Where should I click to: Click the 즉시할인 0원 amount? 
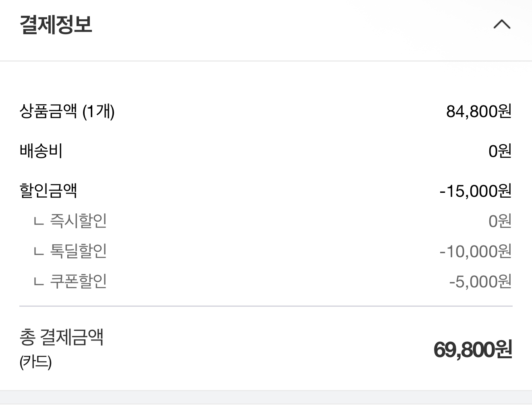pyautogui.click(x=500, y=221)
